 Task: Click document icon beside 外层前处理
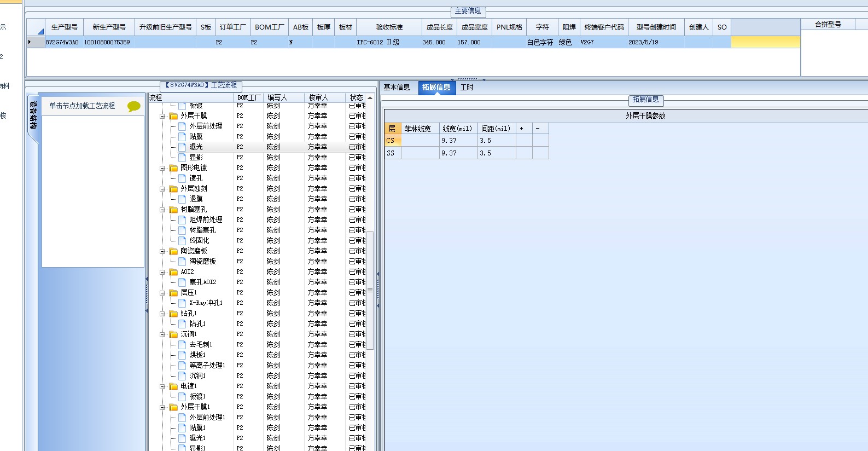183,126
